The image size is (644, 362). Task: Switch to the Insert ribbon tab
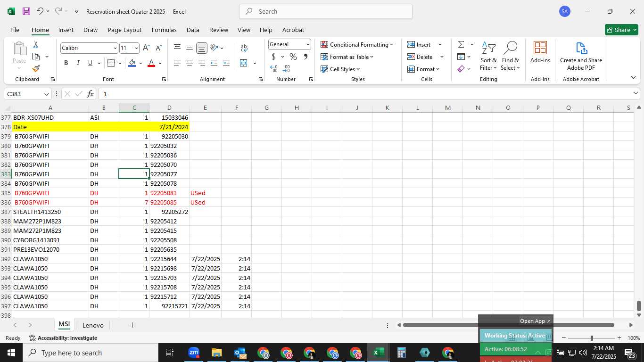[x=66, y=30]
